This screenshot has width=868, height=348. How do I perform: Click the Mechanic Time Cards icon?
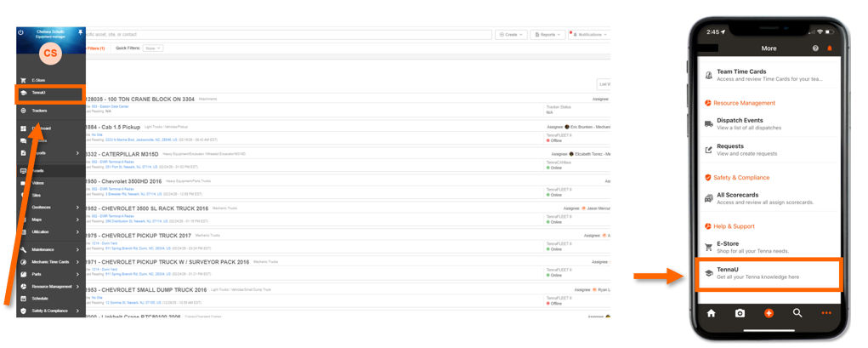(23, 261)
